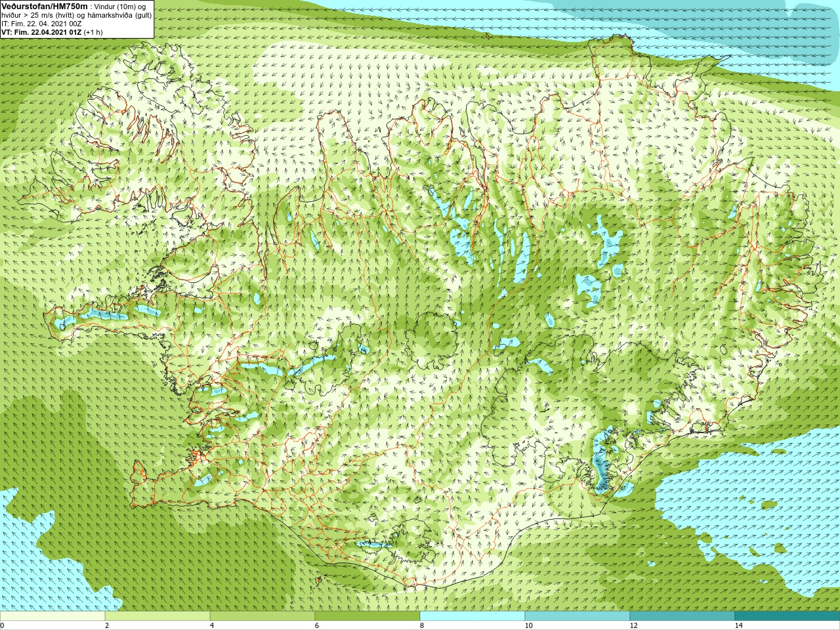Click the "VT: Fim. 22.04.2021 01Z" valid time
This screenshot has height=630, width=840.
pyautogui.click(x=41, y=31)
